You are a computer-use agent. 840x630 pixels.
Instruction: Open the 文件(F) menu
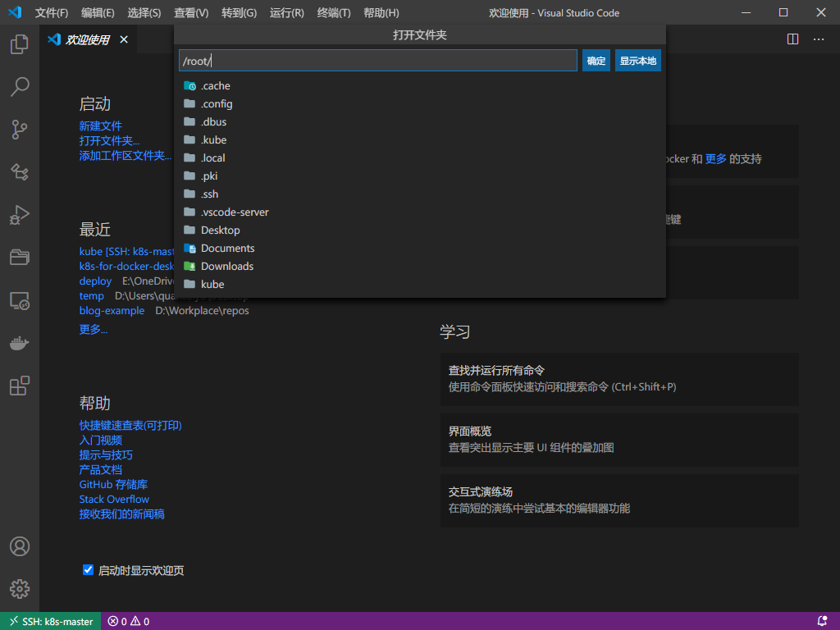coord(52,13)
